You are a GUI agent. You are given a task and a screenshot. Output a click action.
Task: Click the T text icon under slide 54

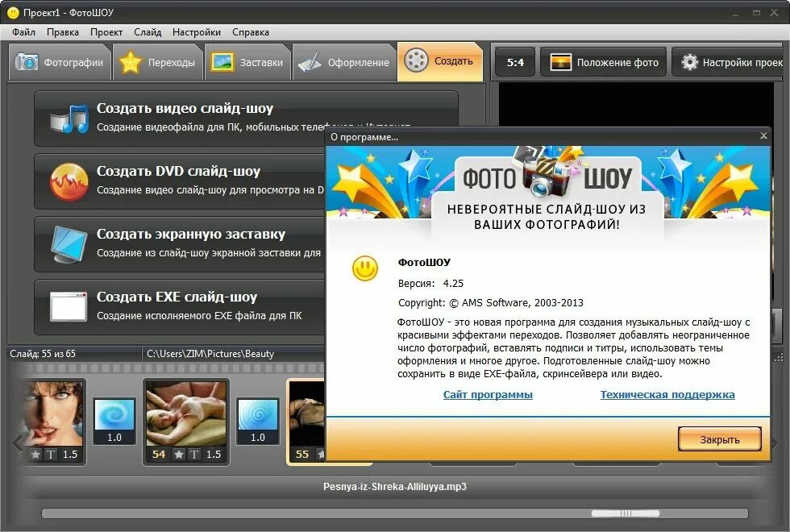pos(194,455)
